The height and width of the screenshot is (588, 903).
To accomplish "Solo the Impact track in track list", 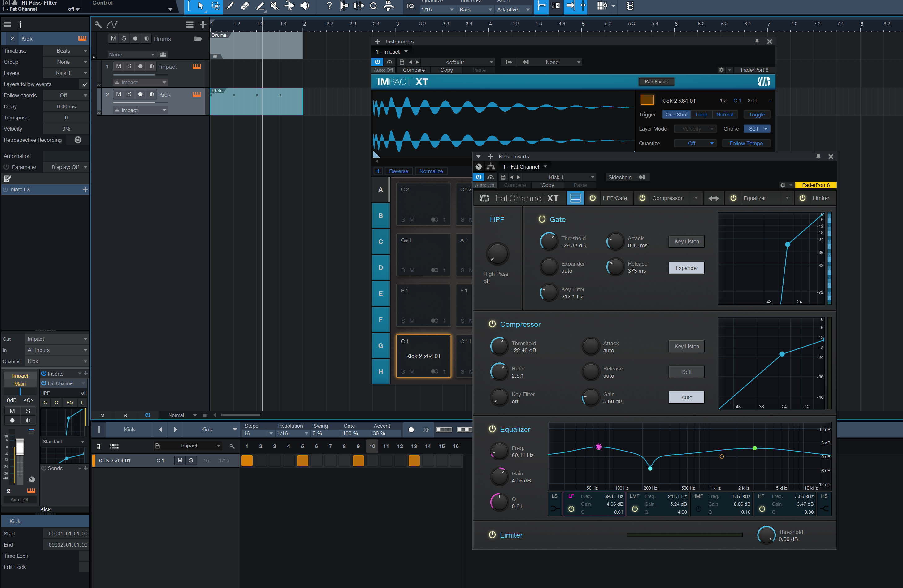I will click(129, 67).
